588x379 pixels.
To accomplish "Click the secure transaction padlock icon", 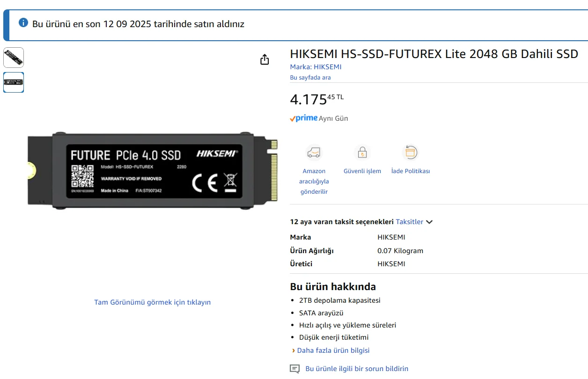I will tap(362, 153).
